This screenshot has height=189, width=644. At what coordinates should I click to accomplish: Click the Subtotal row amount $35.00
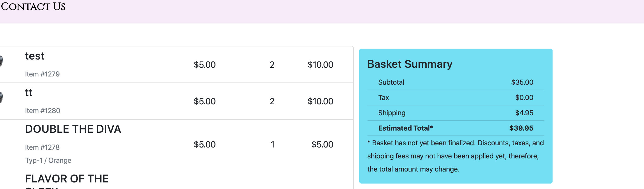(522, 82)
